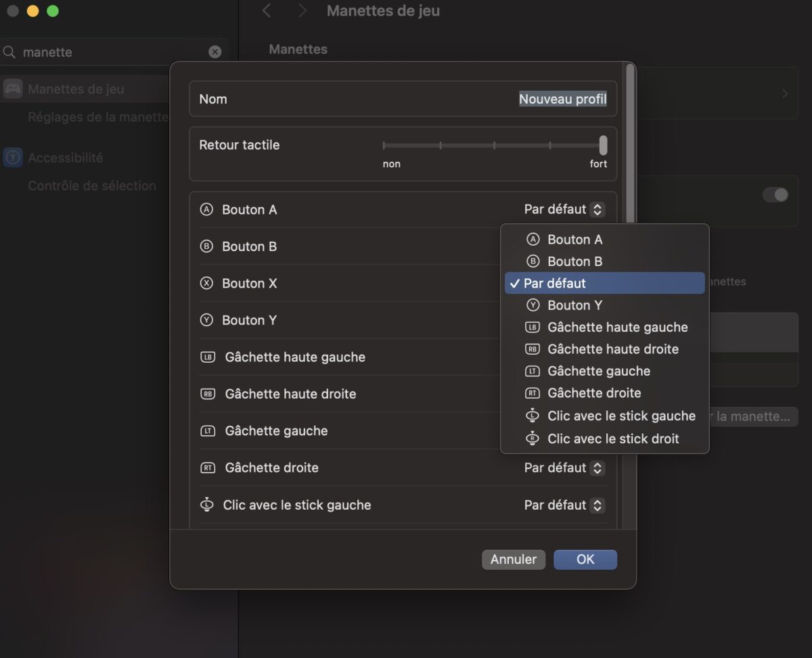This screenshot has height=658, width=812.
Task: Select Accessibilité in the sidebar
Action: (x=65, y=158)
